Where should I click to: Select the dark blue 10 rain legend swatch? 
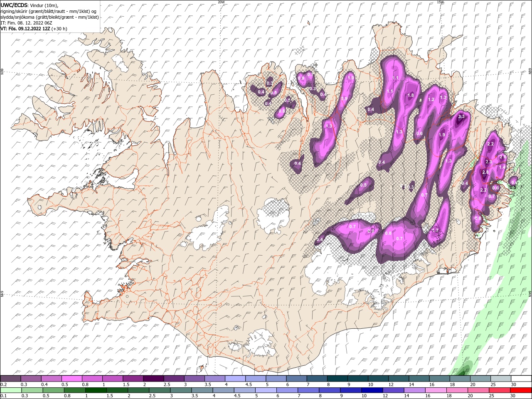point(372,390)
